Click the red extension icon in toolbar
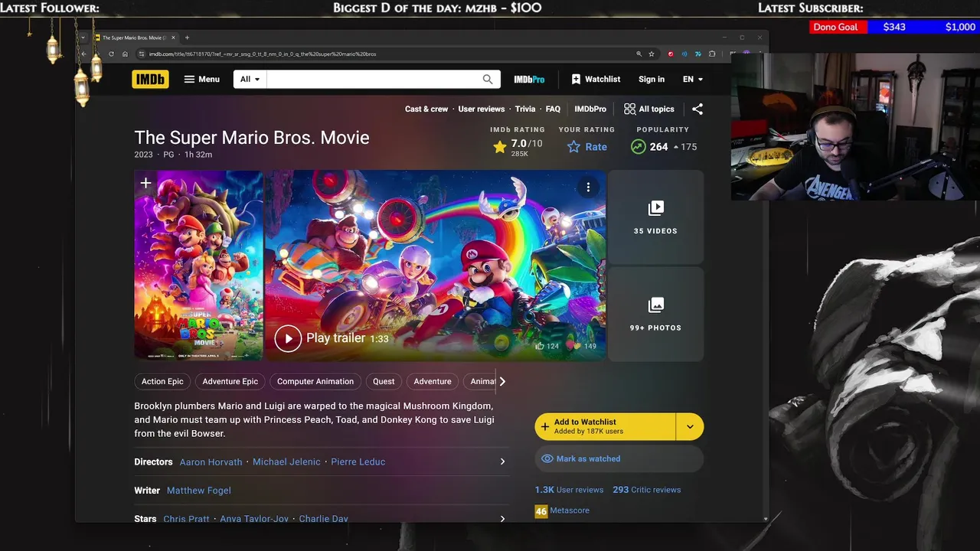This screenshot has height=551, width=980. coord(671,54)
